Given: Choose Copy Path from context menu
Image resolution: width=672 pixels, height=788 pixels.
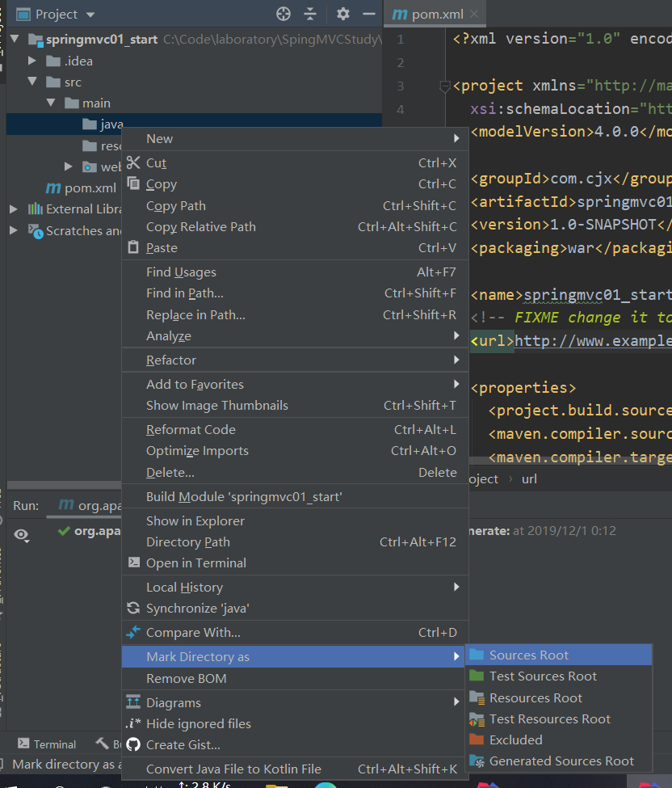Looking at the screenshot, I should pos(296,206).
